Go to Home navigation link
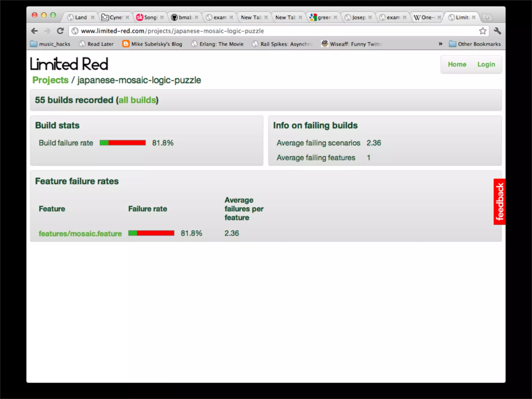This screenshot has height=399, width=532. tap(457, 64)
